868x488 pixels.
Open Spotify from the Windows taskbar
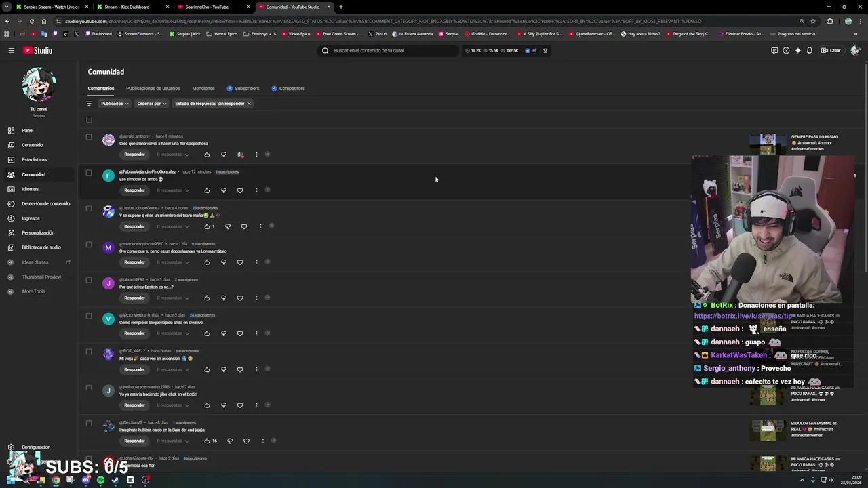pyautogui.click(x=100, y=480)
